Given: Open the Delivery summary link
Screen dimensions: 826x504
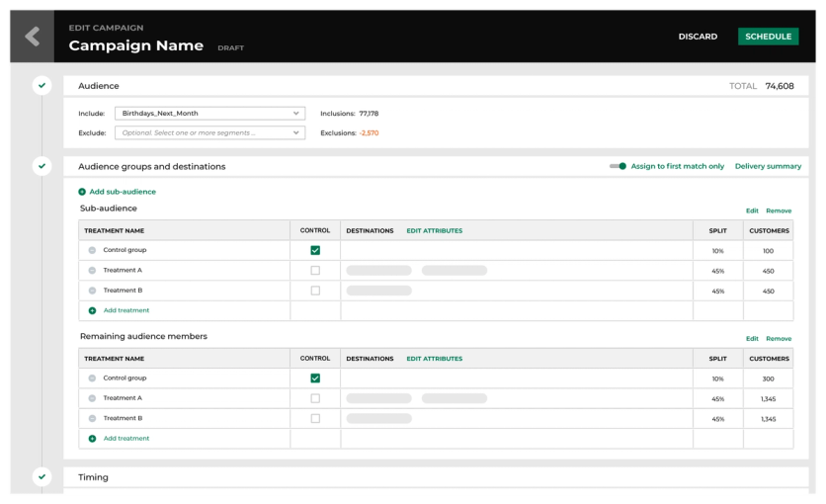Looking at the screenshot, I should coord(768,166).
